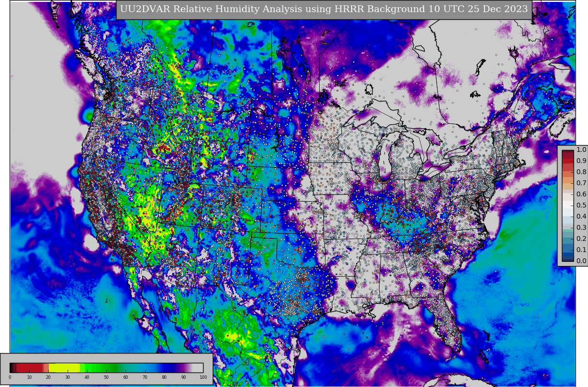Click the '0.6' label on right colorbar

(x=581, y=194)
